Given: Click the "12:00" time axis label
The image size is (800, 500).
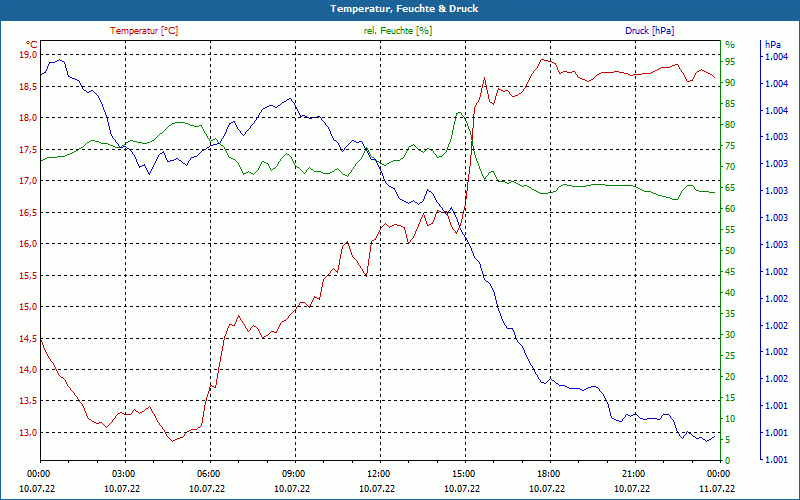Looking at the screenshot, I should [378, 473].
